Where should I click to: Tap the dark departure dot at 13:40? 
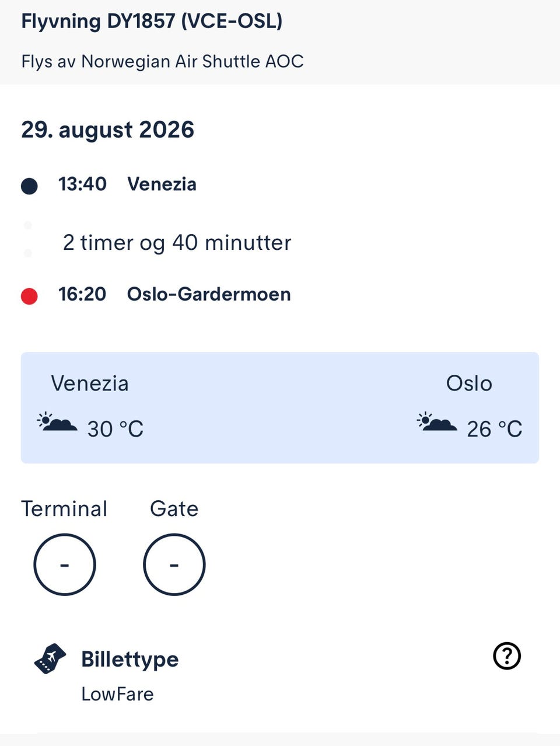click(29, 186)
